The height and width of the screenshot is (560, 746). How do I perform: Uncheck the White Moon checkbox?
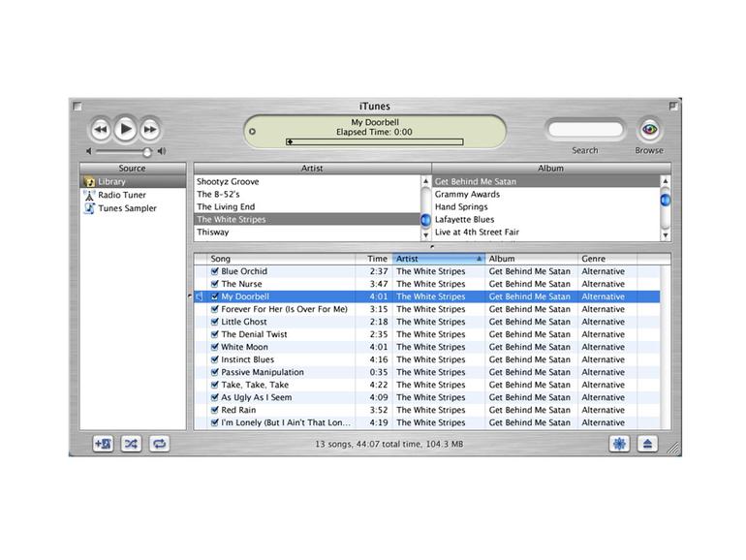point(214,347)
